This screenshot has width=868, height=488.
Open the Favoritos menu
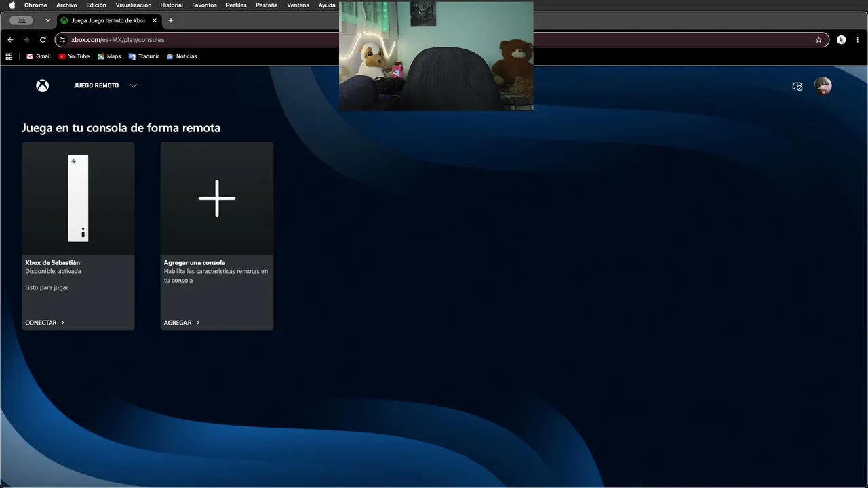(x=204, y=5)
